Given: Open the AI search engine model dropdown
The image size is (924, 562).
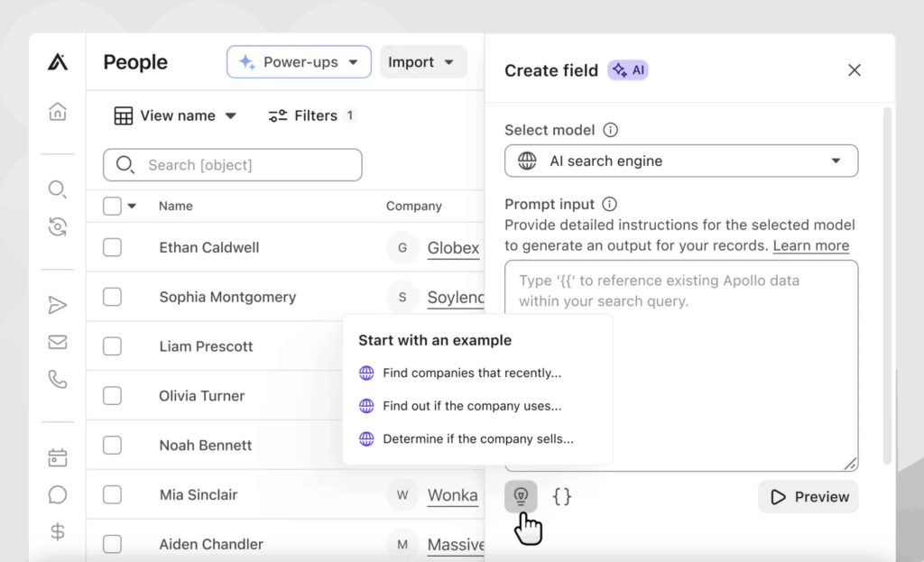Looking at the screenshot, I should pos(680,161).
